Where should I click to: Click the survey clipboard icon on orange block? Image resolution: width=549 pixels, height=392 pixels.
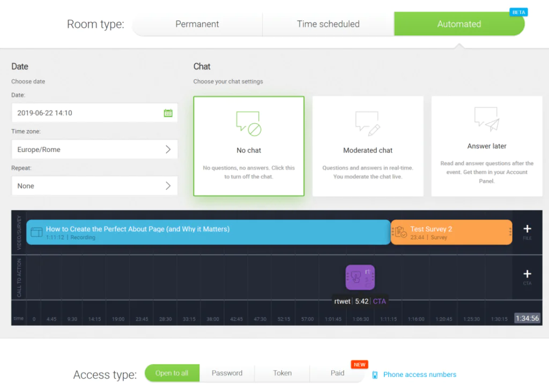(x=400, y=232)
